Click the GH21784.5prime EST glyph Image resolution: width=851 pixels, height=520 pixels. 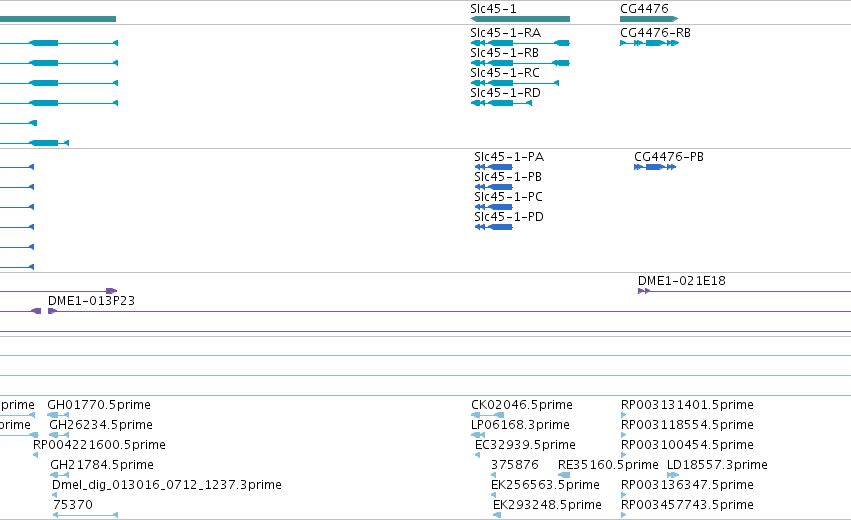click(60, 475)
